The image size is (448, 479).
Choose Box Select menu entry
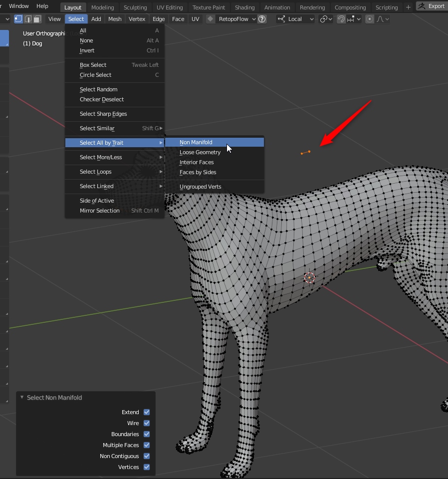click(x=115, y=65)
